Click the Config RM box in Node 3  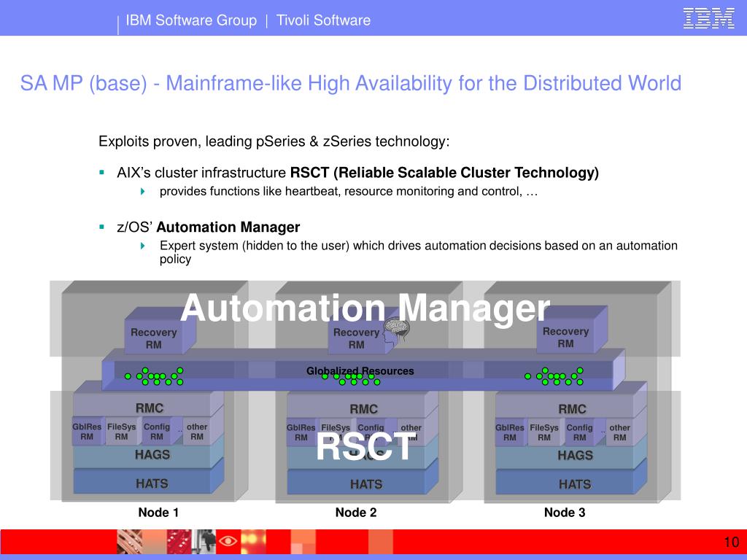[x=580, y=432]
